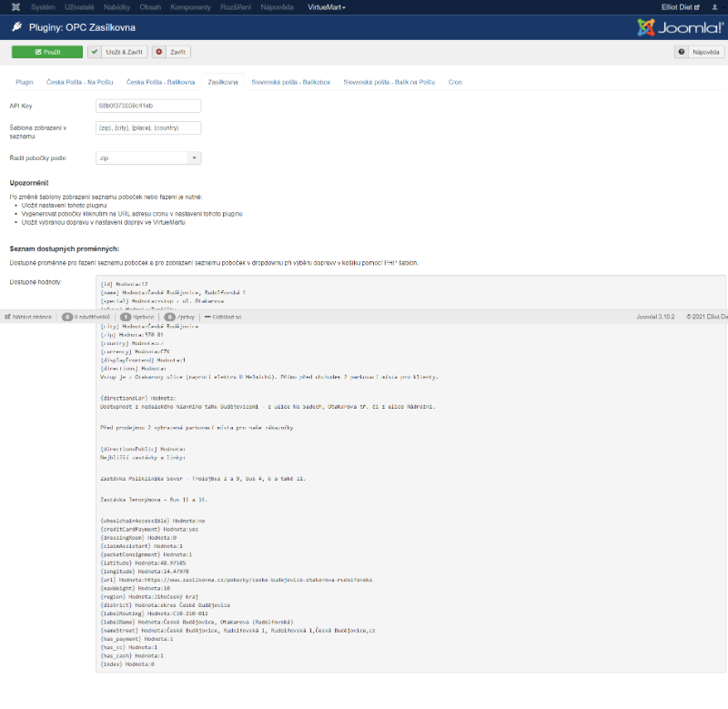Open the Rozšíření menu
This screenshot has width=728, height=709.
tap(236, 7)
